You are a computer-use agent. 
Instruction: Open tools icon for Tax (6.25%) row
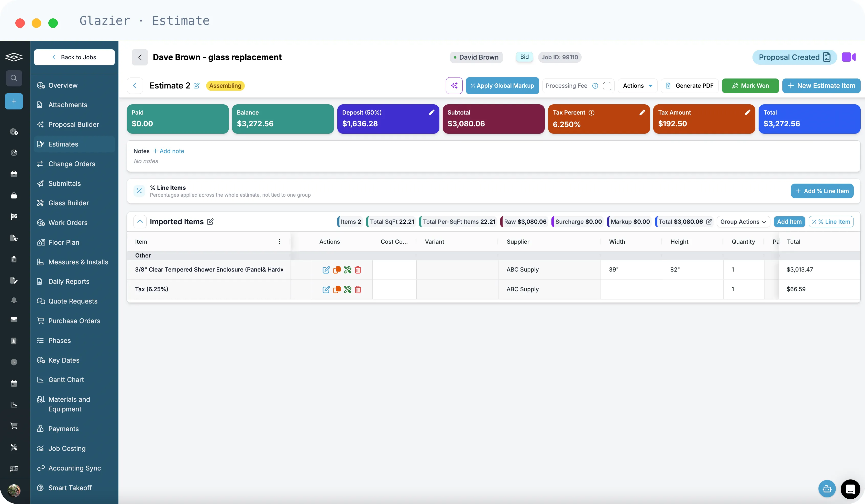coord(347,289)
